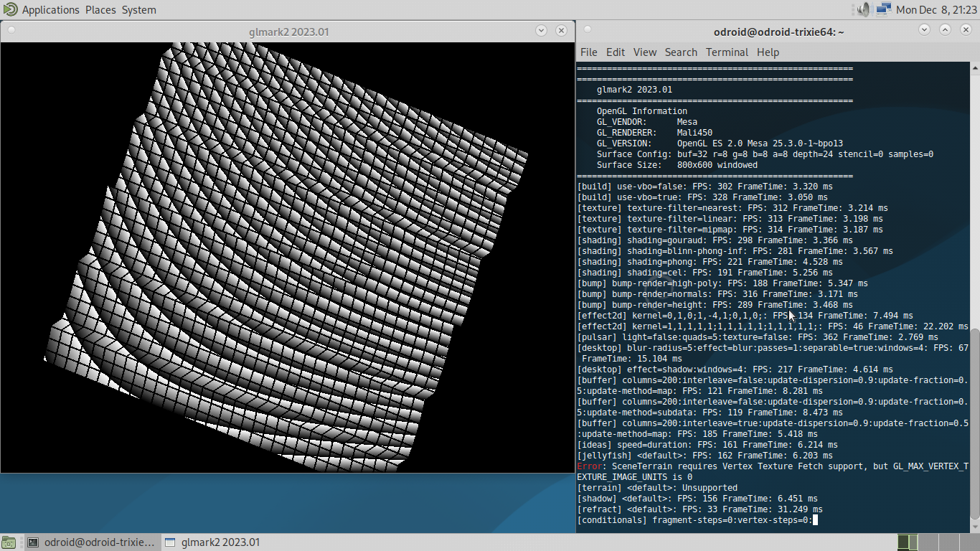This screenshot has height=551, width=980.
Task: Click the date and time clock
Action: [x=935, y=10]
